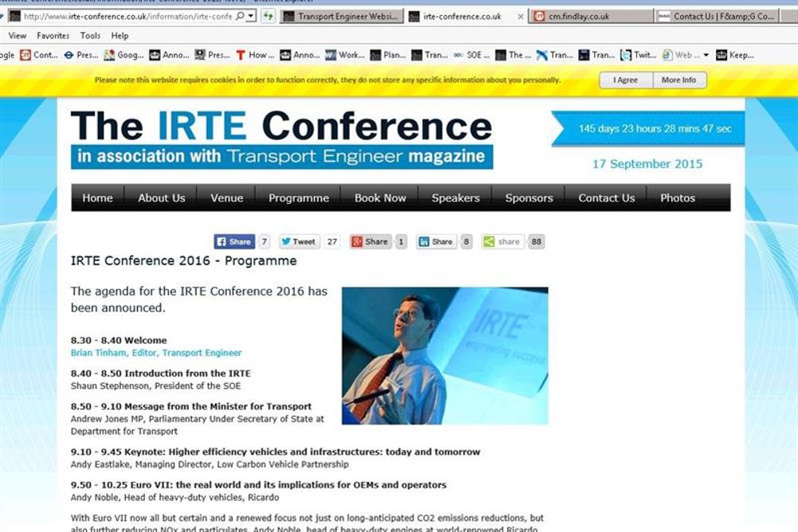Click '8.30 - 8.40 Welcome' session heading
The height and width of the screenshot is (532, 798).
(119, 341)
